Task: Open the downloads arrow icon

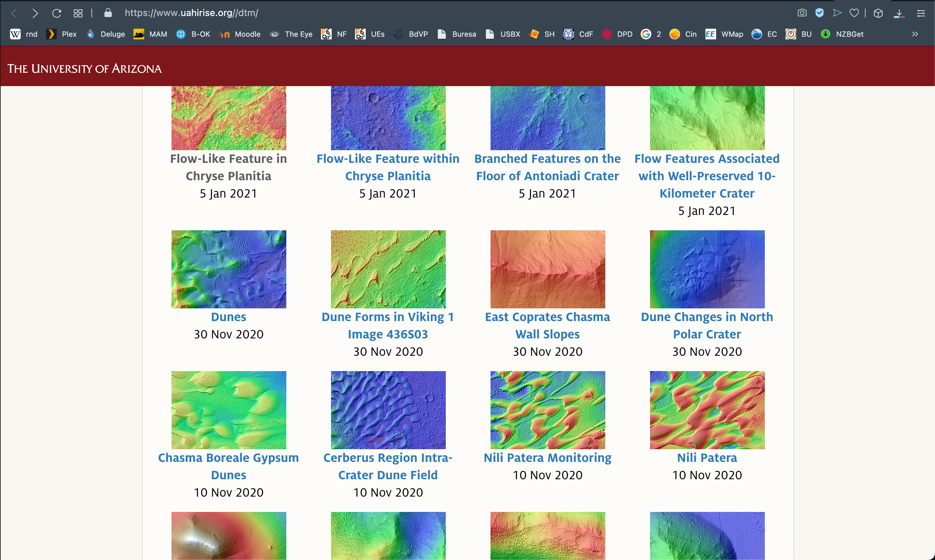Action: 899,13
